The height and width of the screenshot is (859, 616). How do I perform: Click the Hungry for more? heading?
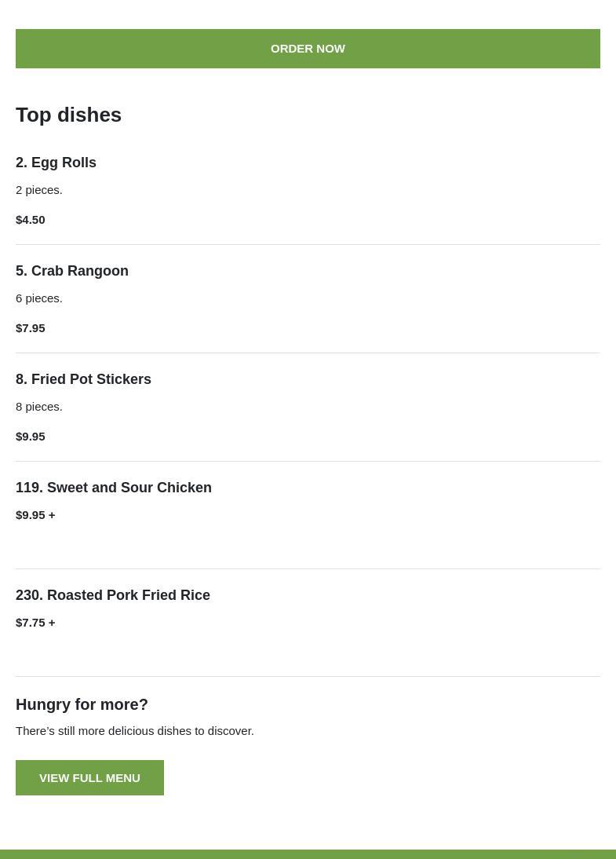82,704
